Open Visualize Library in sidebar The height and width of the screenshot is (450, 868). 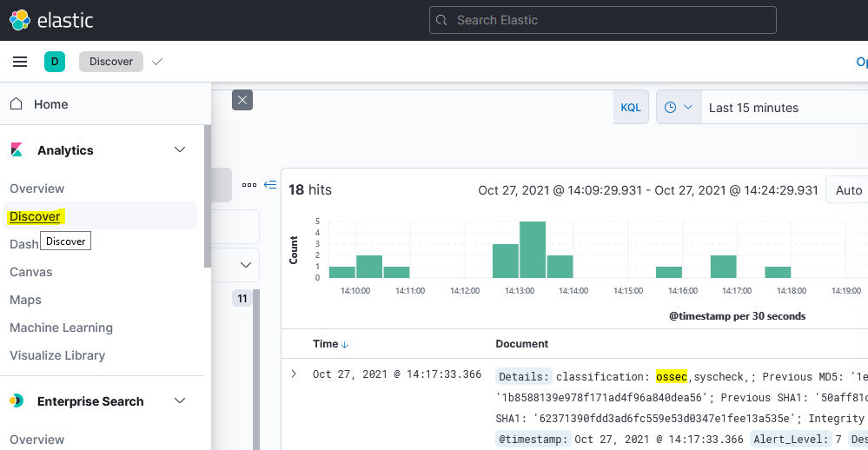tap(57, 355)
